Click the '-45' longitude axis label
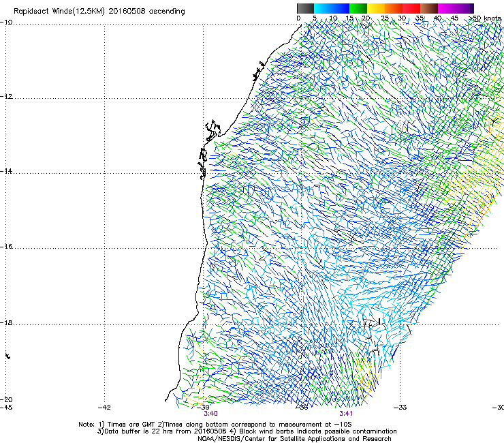 [x=6, y=408]
